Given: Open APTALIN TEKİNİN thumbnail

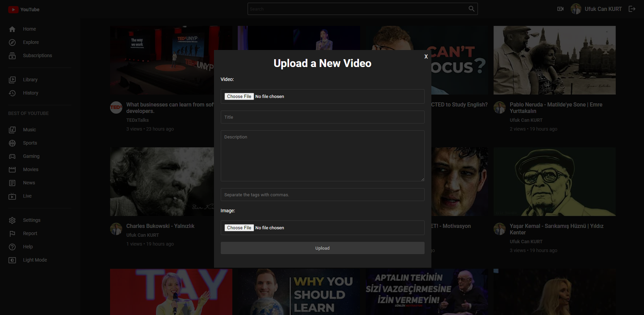Looking at the screenshot, I should coord(427,292).
